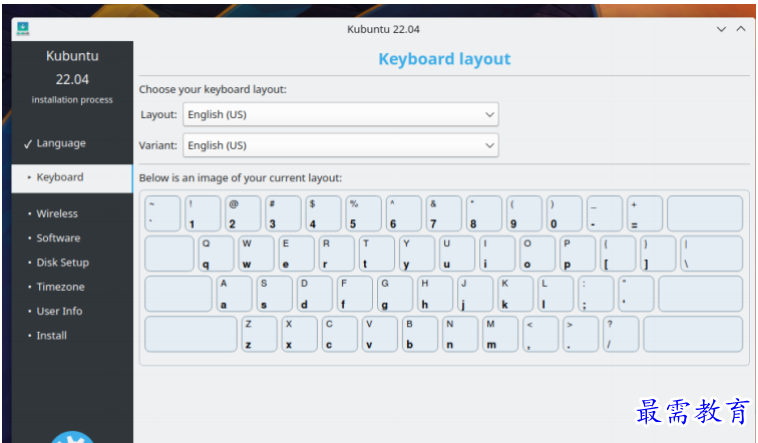Click the Z key in layout preview
Viewport: 758px width, 443px height.
[x=259, y=334]
